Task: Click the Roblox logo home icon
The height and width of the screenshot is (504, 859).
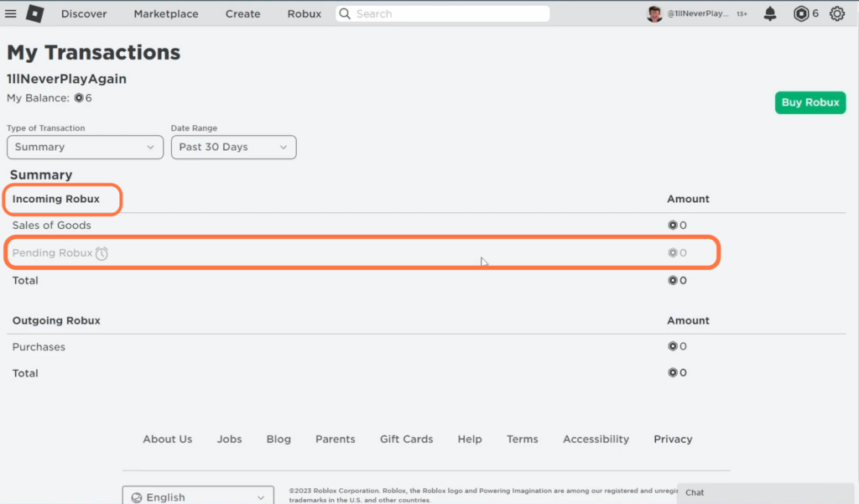Action: [x=34, y=13]
